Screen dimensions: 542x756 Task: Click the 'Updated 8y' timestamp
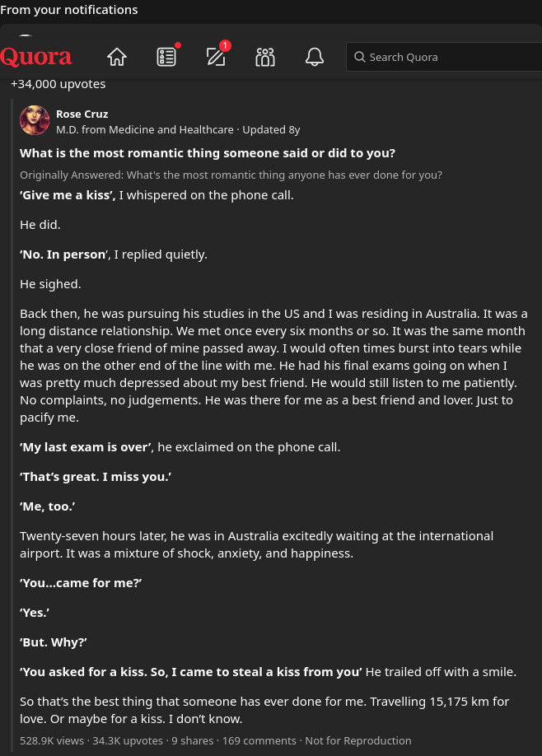point(271,129)
